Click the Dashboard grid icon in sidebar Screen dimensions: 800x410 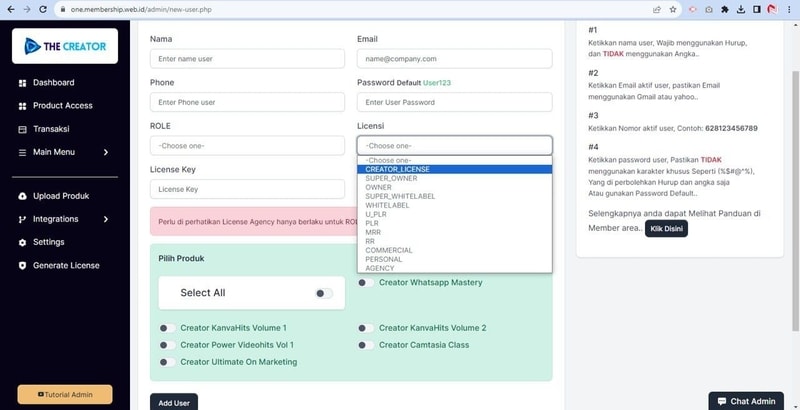pos(22,83)
